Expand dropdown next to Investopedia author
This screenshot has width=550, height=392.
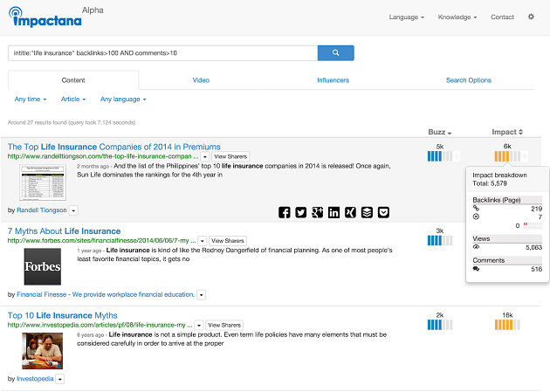pos(60,380)
